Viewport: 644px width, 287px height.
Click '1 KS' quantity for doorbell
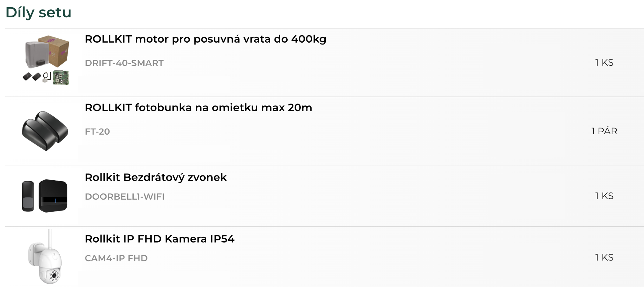pos(604,196)
